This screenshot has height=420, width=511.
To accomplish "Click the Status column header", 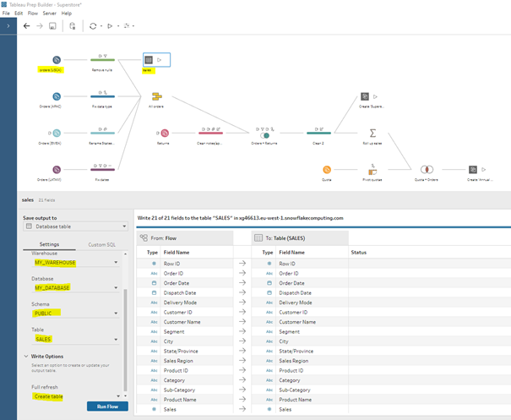I will coord(358,253).
